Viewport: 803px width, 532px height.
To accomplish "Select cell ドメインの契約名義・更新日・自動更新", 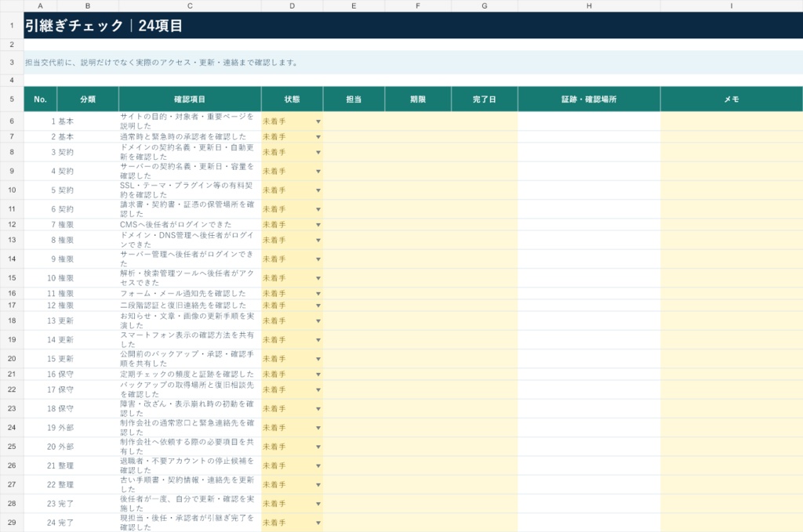I will (190, 152).
